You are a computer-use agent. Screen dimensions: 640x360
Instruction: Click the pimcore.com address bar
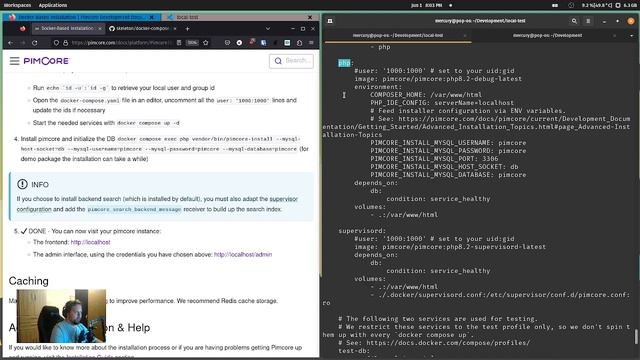pyautogui.click(x=120, y=42)
